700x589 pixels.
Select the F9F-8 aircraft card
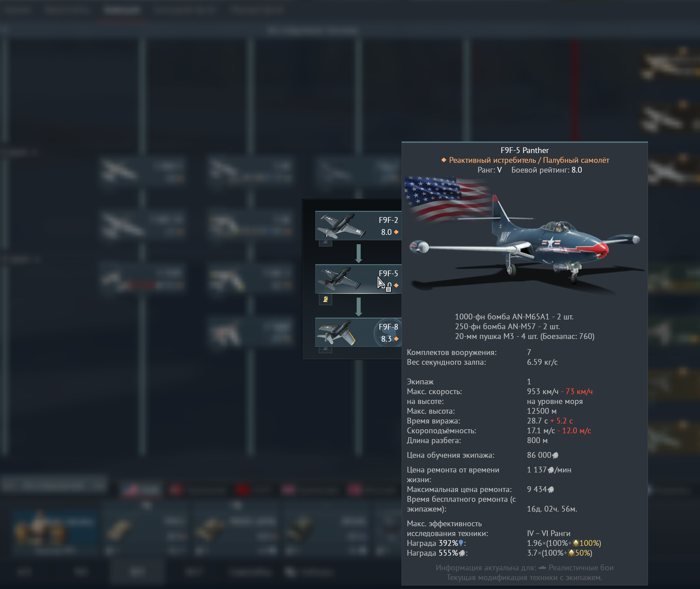pyautogui.click(x=358, y=332)
